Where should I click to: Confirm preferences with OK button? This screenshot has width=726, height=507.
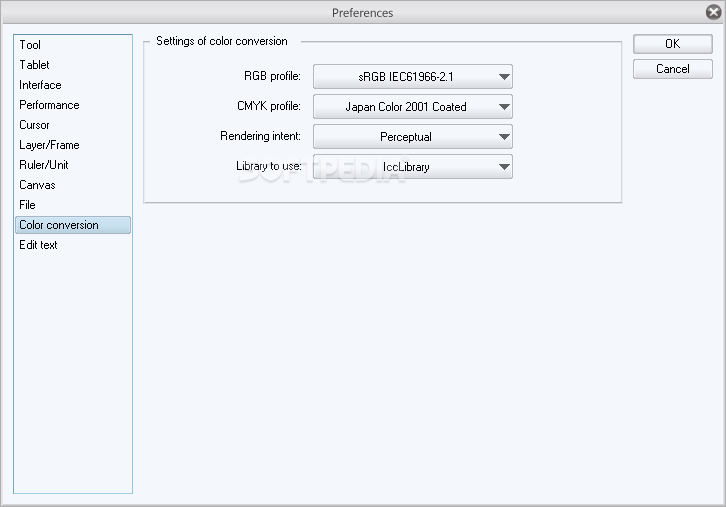[x=672, y=44]
